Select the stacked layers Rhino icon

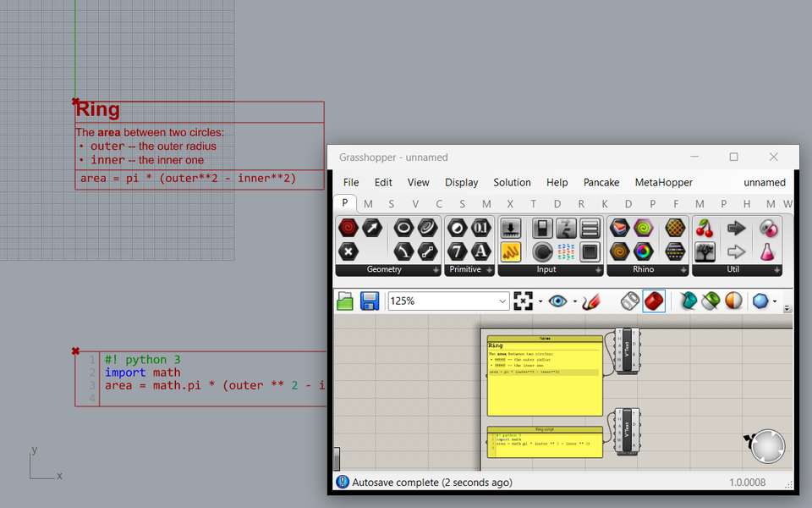[619, 228]
